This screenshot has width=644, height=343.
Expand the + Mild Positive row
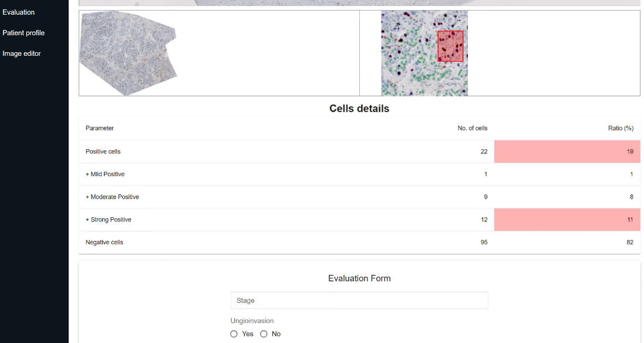(x=359, y=174)
